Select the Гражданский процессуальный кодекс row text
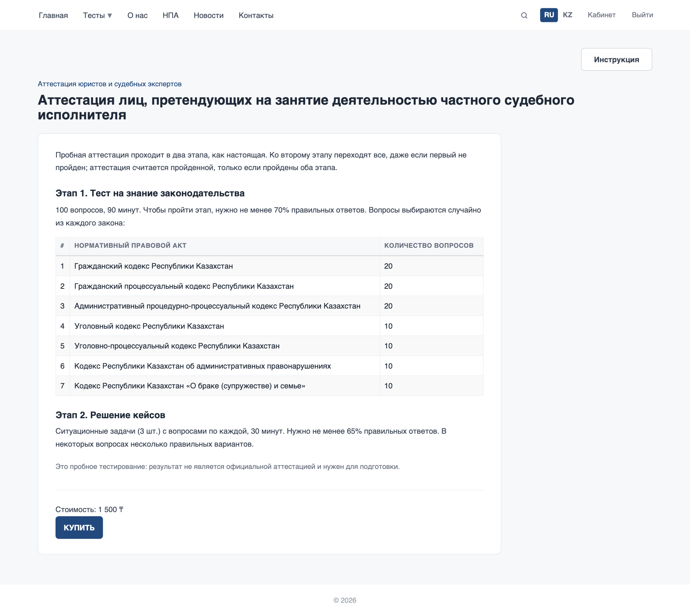This screenshot has width=690, height=616. click(184, 286)
